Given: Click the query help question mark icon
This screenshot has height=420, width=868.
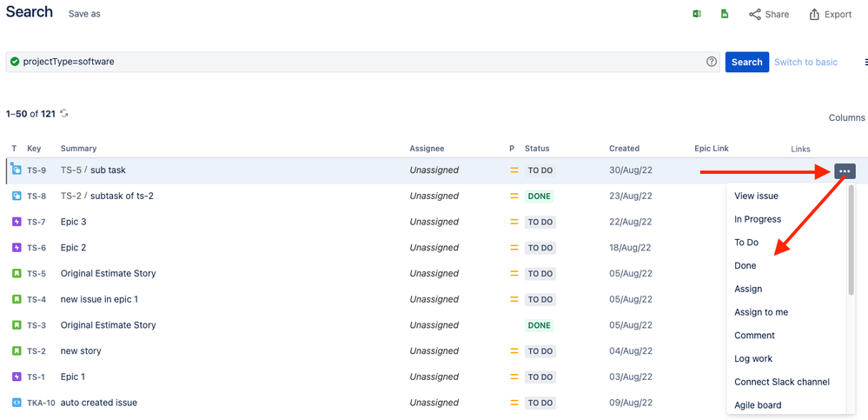Looking at the screenshot, I should (712, 62).
